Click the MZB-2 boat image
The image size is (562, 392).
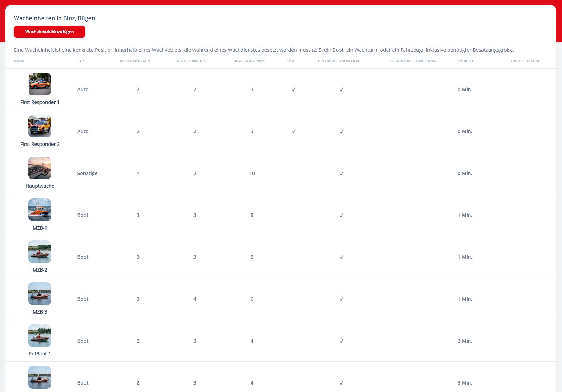pyautogui.click(x=40, y=252)
